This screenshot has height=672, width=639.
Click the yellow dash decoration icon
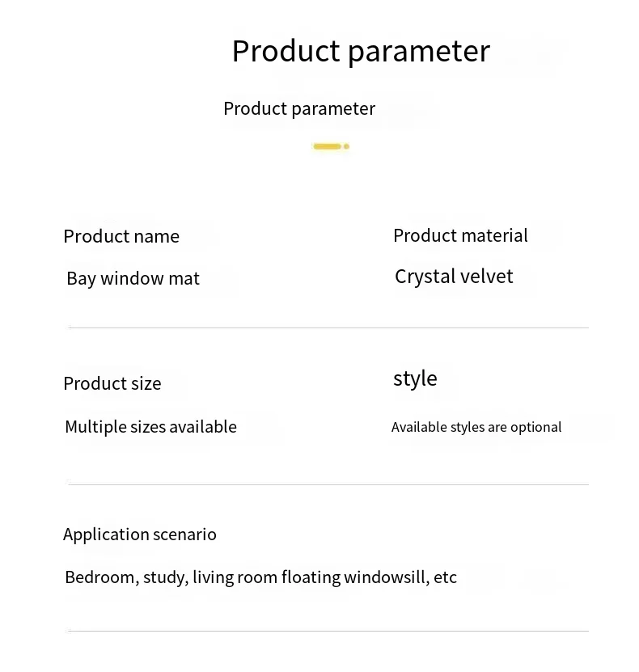click(x=327, y=146)
